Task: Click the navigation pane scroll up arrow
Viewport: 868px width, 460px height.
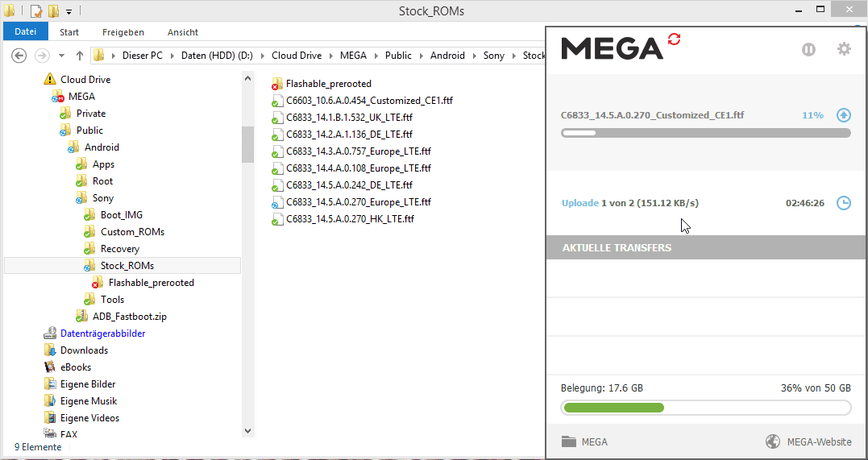Action: 248,79
